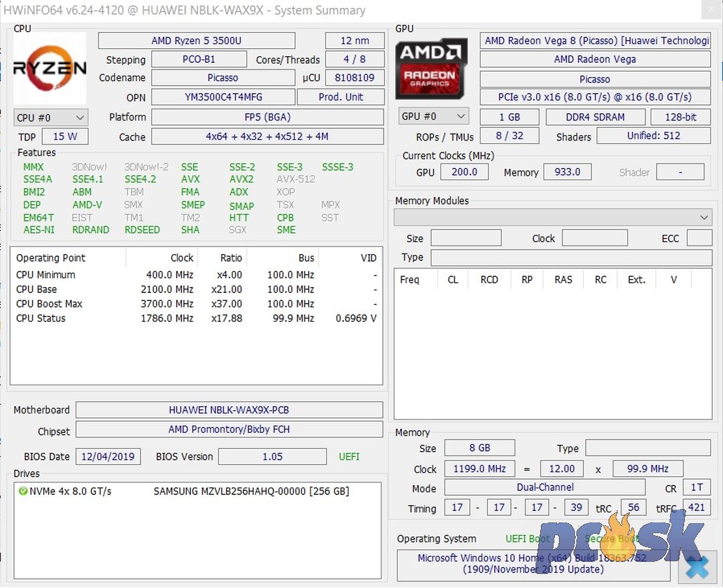Click the greyed-out AVX-512 feature flag
This screenshot has height=588, width=723.
coord(296,179)
